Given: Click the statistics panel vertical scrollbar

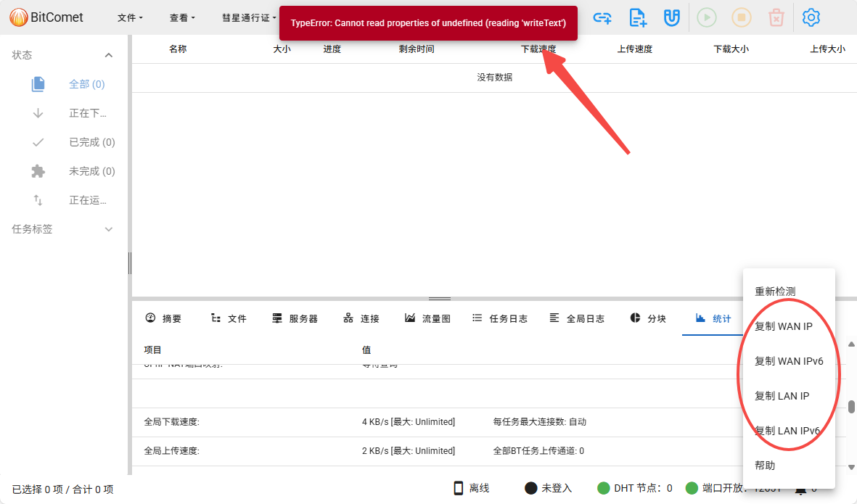Looking at the screenshot, I should pyautogui.click(x=851, y=407).
